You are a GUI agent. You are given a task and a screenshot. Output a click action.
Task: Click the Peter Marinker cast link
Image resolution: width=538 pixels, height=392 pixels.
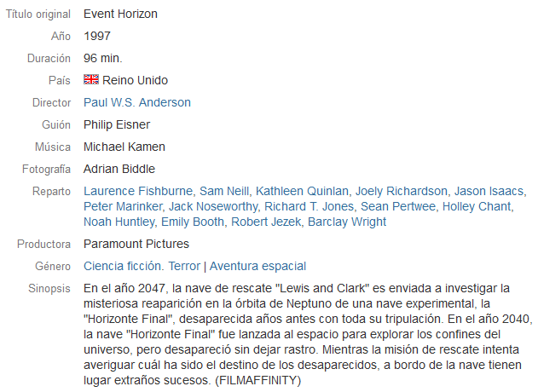(123, 206)
